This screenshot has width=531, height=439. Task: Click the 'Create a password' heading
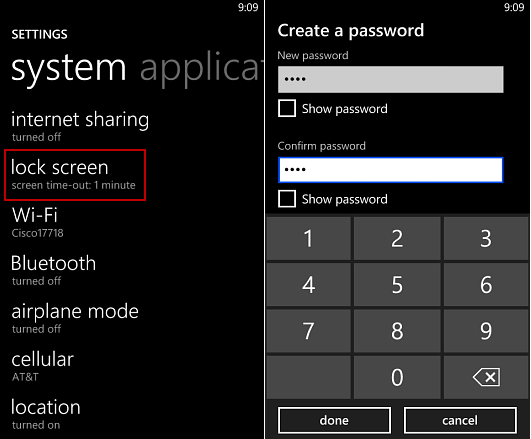coord(351,31)
